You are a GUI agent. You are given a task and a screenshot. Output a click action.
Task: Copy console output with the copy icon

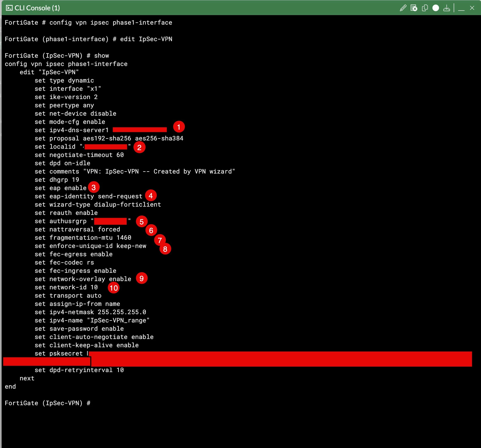[425, 8]
